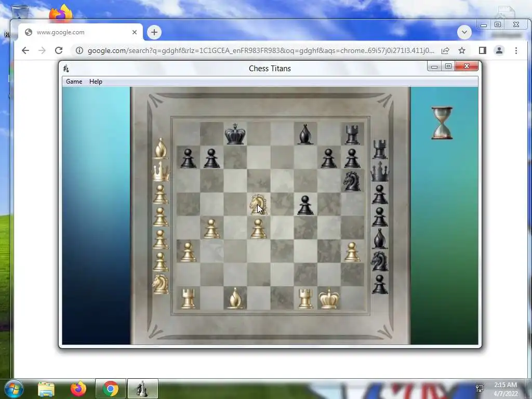
Task: Pick the white pawn on d4
Action: (259, 229)
